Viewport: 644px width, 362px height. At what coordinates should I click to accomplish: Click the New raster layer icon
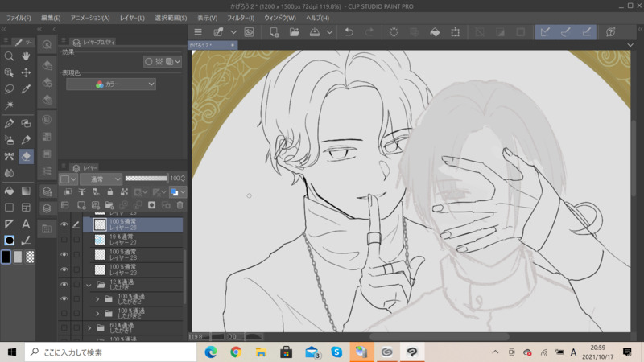(81, 205)
